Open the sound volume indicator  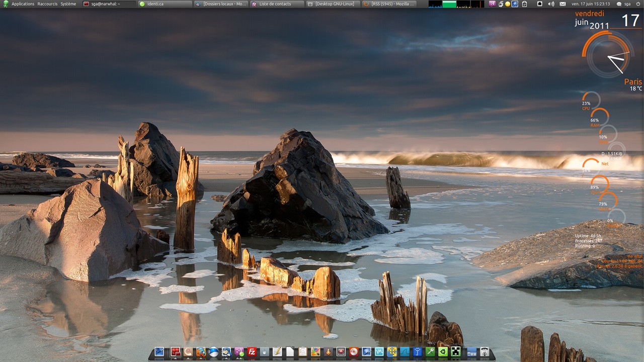[x=551, y=4]
